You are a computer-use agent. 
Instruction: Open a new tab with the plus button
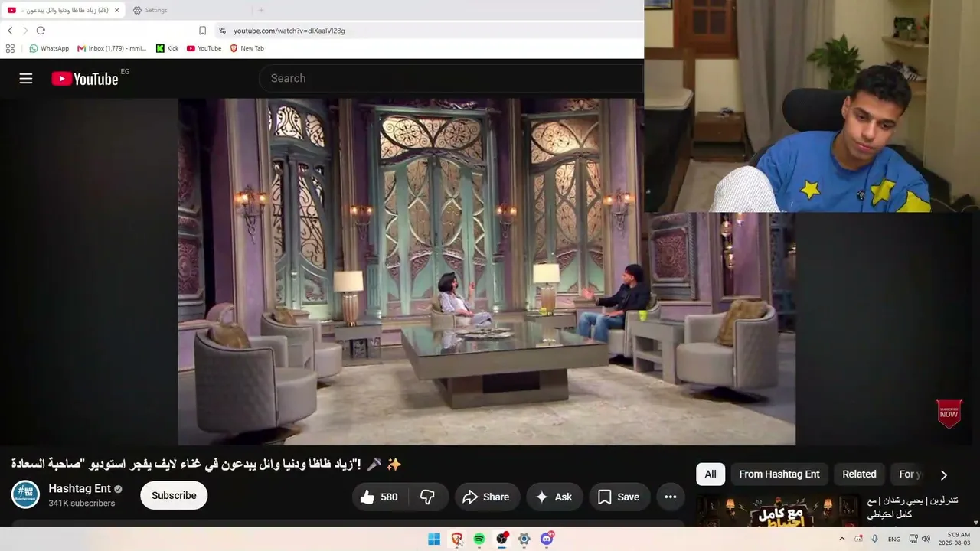coord(261,10)
